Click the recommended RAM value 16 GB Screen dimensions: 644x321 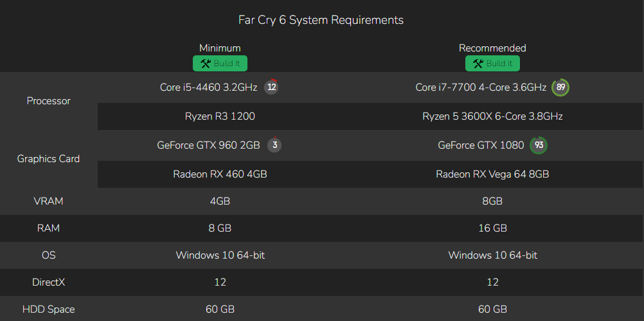492,228
